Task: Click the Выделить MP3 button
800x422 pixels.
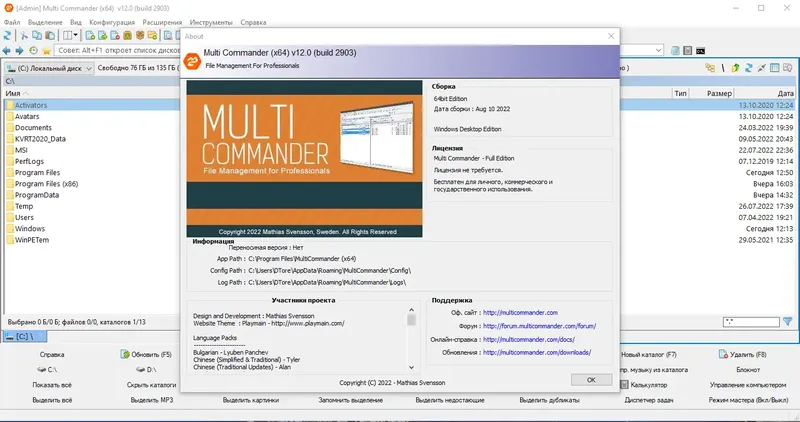Action: (x=152, y=400)
